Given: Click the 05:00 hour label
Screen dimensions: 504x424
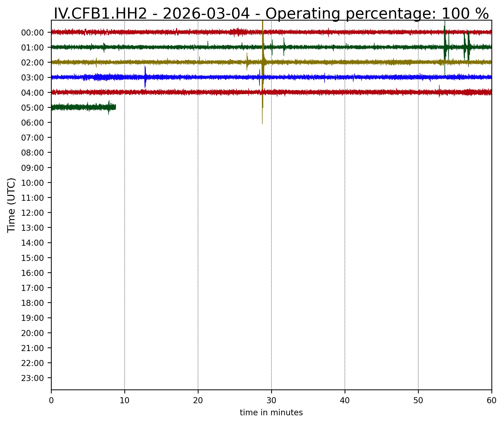Looking at the screenshot, I should pos(32,108).
